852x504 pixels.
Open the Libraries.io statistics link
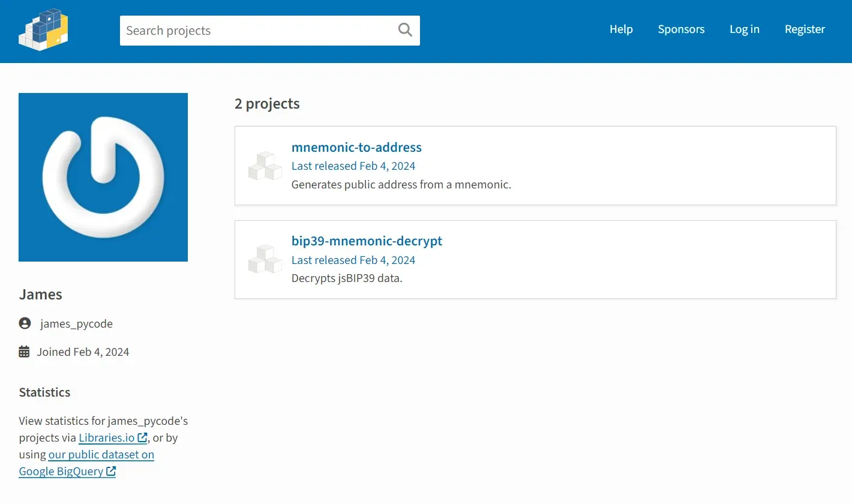[106, 437]
